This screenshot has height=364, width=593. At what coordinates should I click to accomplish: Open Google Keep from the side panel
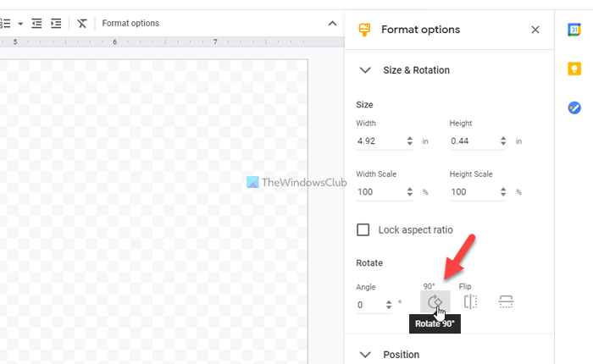tap(574, 69)
